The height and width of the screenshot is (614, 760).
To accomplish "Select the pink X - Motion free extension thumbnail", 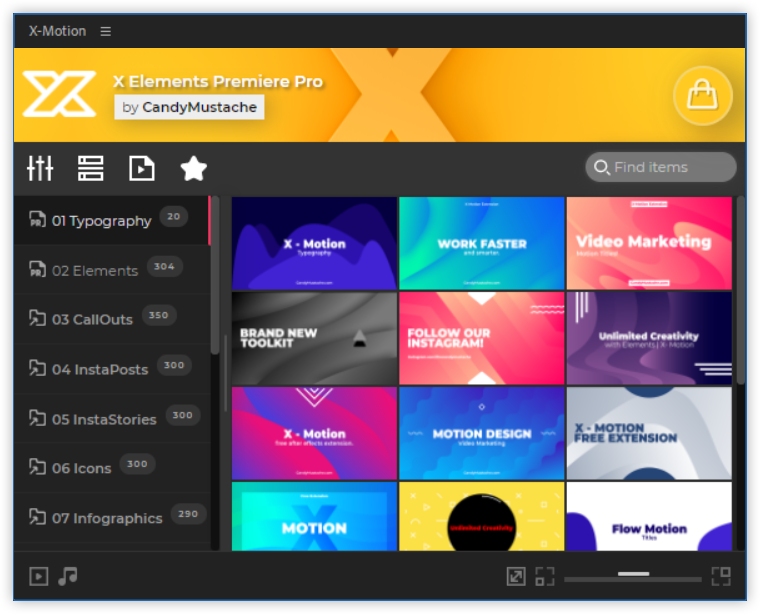I will 314,433.
